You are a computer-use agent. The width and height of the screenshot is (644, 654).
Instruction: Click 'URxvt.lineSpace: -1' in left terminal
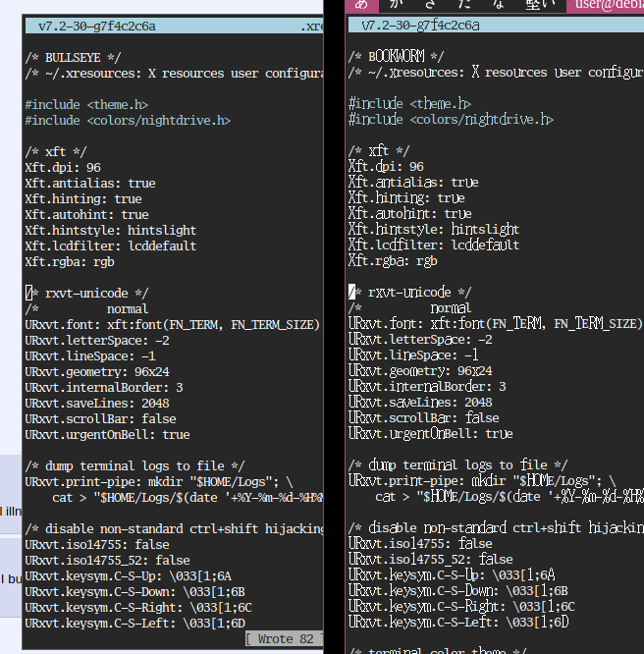[90, 356]
